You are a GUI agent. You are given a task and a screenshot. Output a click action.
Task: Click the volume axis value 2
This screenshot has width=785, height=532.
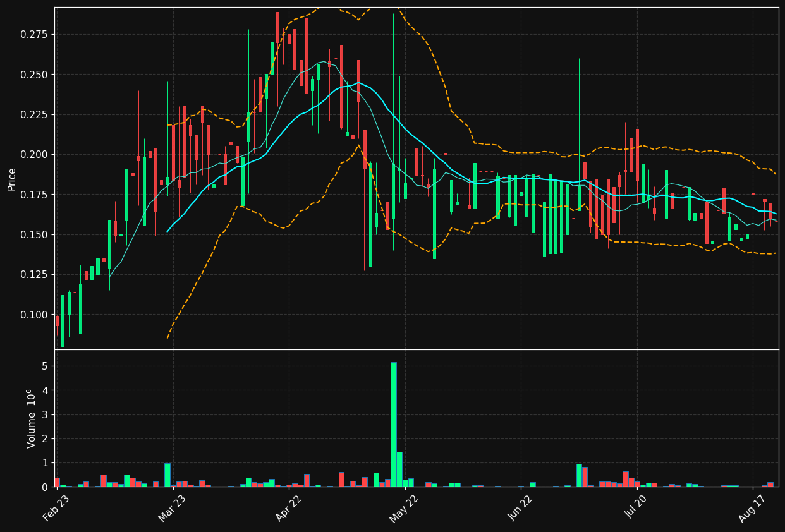pyautogui.click(x=46, y=439)
